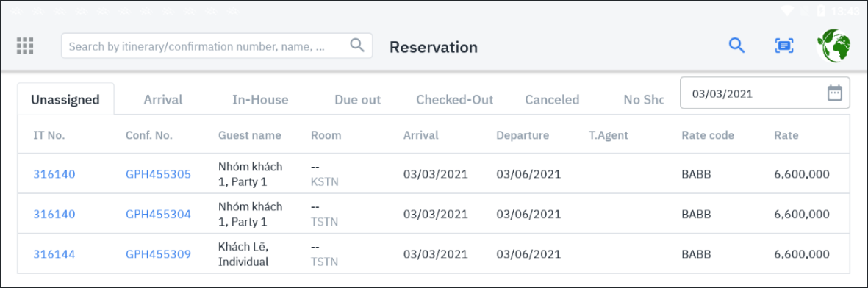Image resolution: width=868 pixels, height=288 pixels.
Task: Go to the Canceled tab
Action: coord(552,100)
